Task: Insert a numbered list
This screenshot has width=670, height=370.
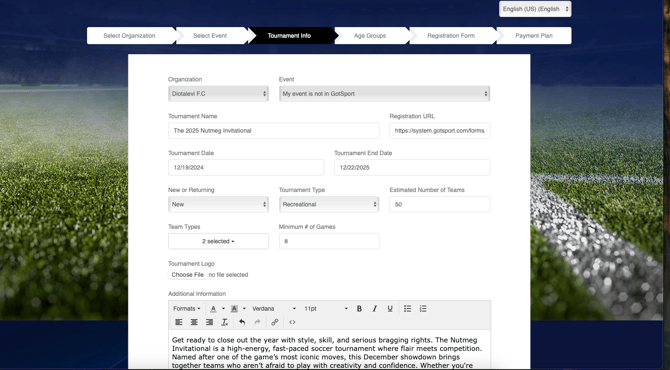Action: click(x=423, y=308)
